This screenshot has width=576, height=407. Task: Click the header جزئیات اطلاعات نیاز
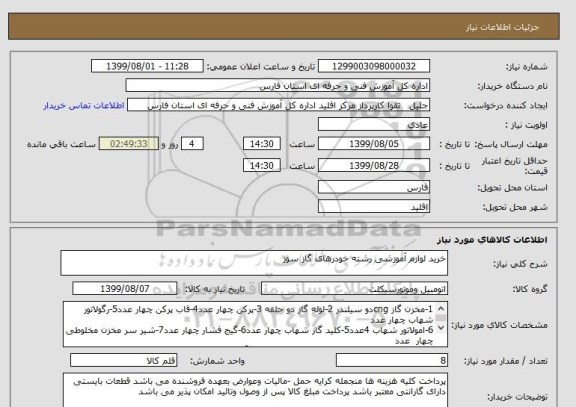503,28
